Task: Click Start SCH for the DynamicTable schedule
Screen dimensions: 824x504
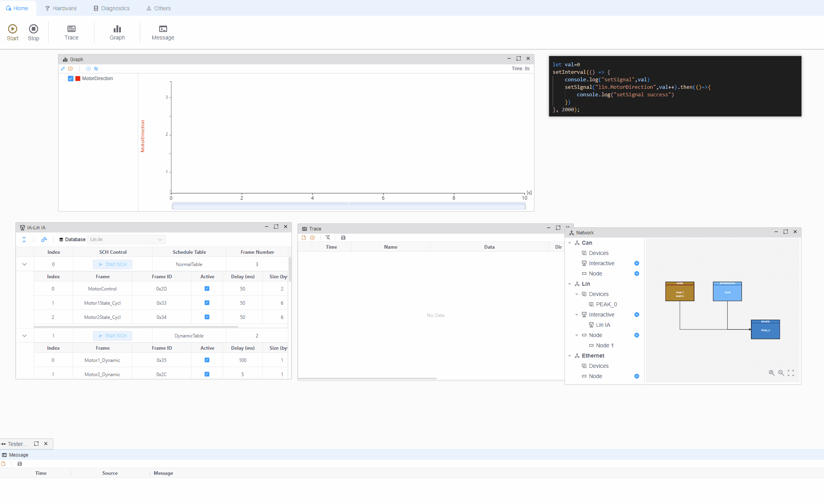Action: [x=113, y=335]
